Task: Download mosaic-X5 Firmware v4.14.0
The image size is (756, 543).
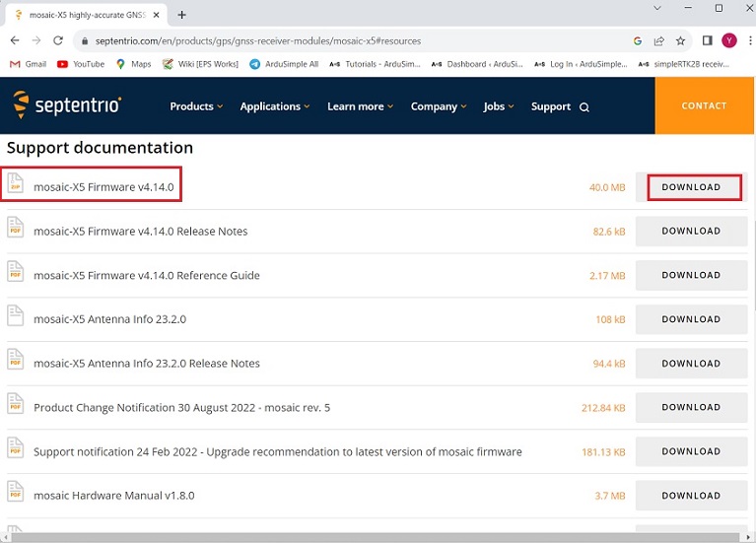Action: tap(691, 187)
